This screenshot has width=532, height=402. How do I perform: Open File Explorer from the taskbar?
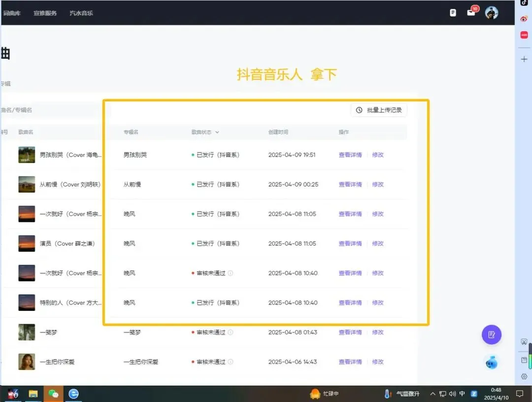(x=33, y=394)
